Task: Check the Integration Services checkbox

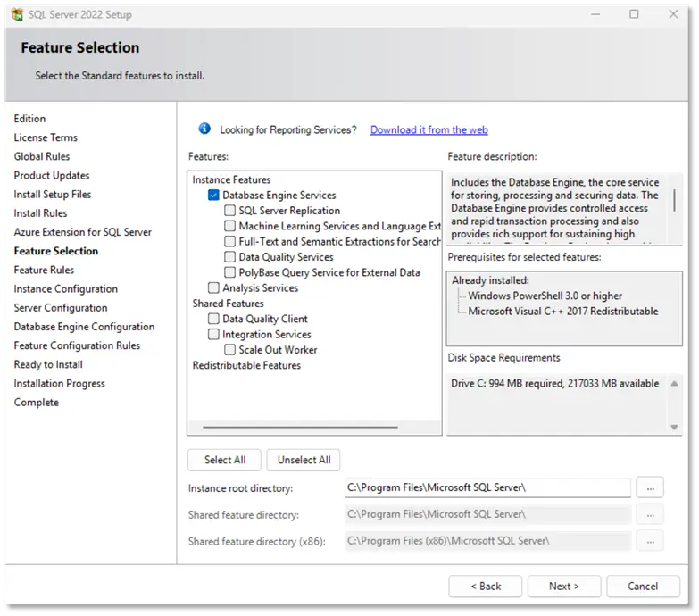Action: pyautogui.click(x=213, y=334)
